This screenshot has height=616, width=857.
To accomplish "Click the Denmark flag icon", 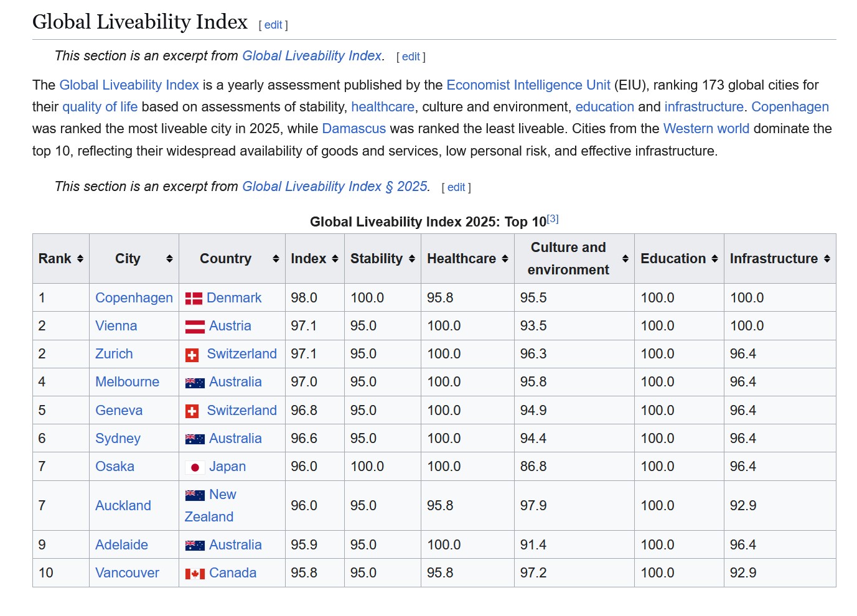I will pyautogui.click(x=194, y=299).
